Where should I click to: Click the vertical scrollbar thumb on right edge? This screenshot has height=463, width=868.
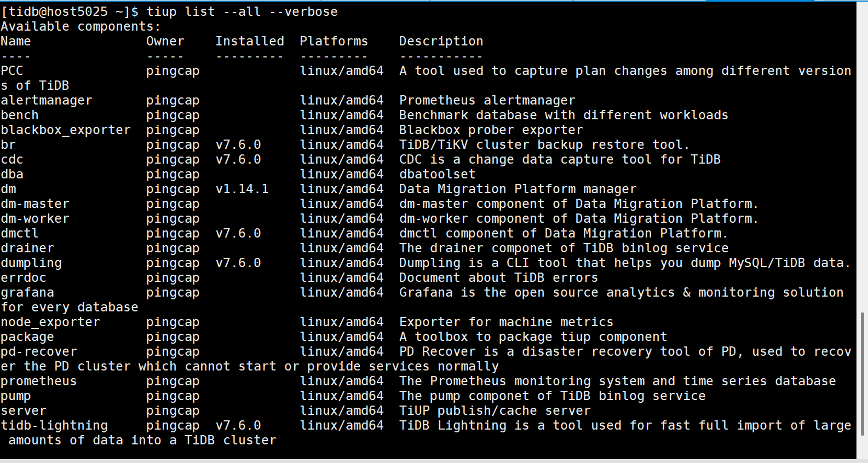[862, 374]
